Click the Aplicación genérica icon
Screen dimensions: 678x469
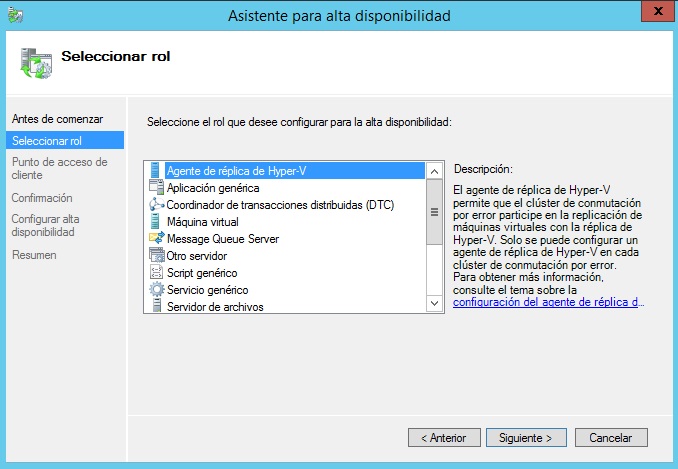coord(156,187)
